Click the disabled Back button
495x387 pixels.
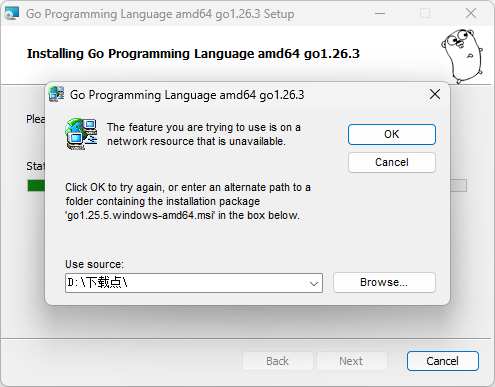point(278,361)
